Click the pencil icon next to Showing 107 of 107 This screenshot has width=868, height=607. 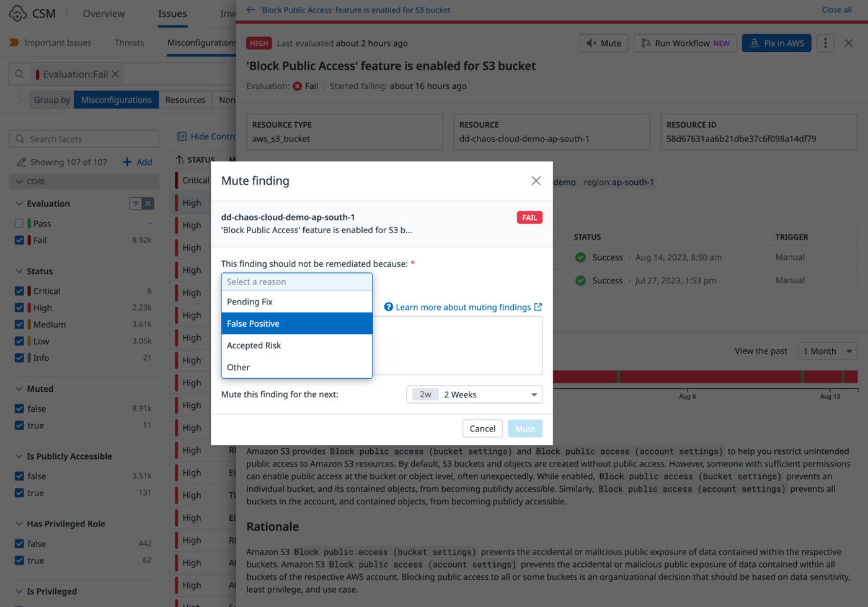[x=20, y=162]
